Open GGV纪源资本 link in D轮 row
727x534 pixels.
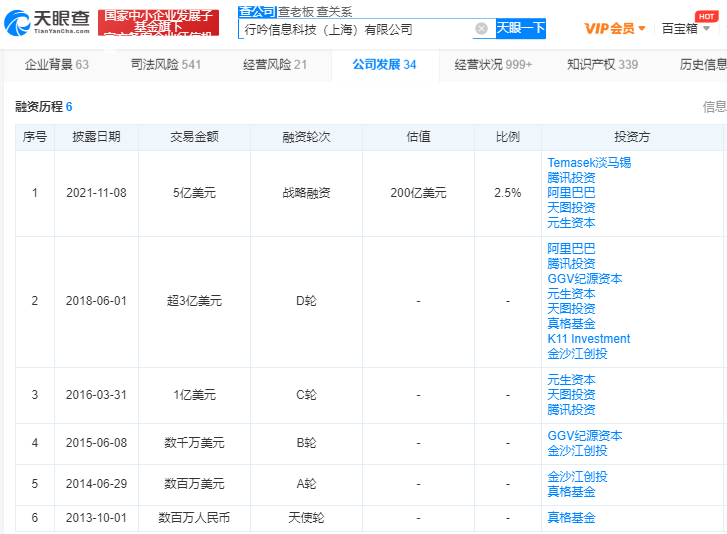585,279
